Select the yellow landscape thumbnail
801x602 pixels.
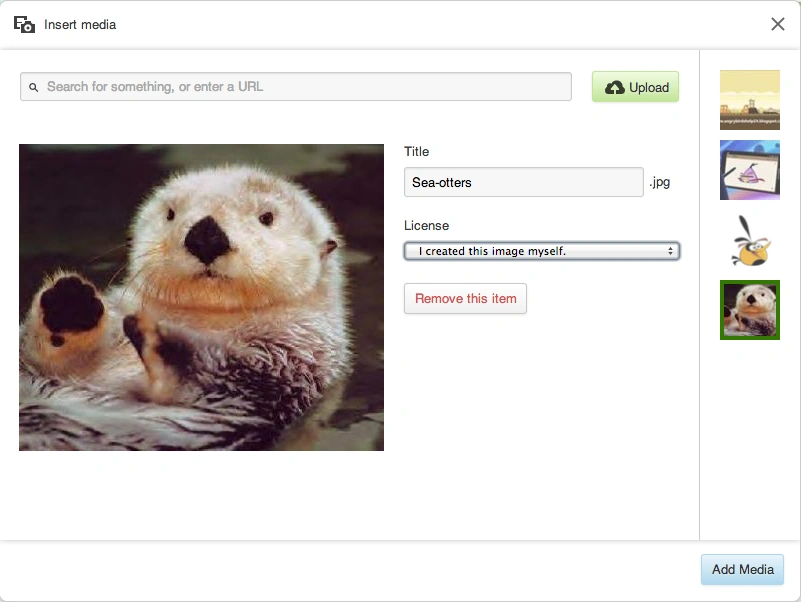click(x=749, y=100)
